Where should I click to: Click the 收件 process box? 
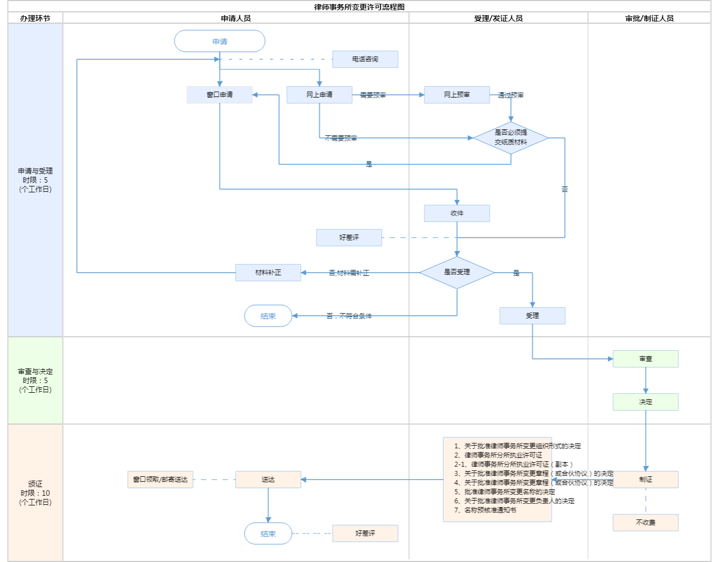[x=457, y=213]
